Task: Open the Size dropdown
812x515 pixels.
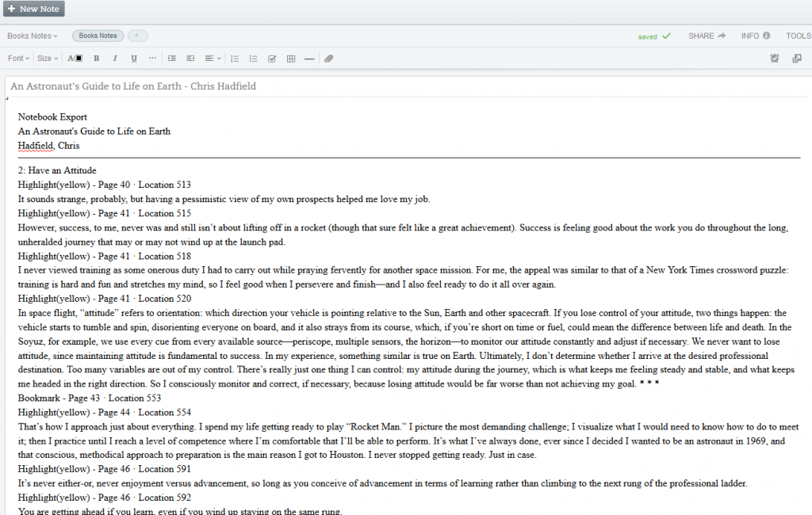Action: (x=47, y=59)
